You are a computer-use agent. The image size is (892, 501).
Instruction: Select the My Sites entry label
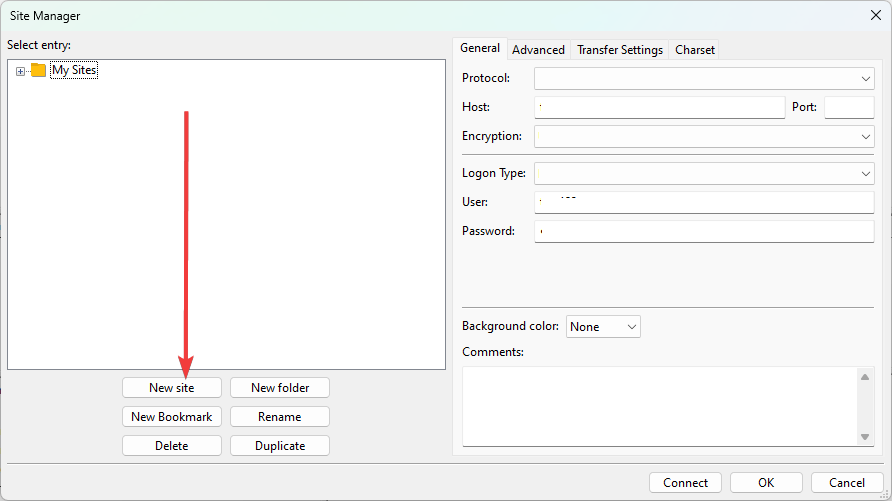click(x=74, y=70)
